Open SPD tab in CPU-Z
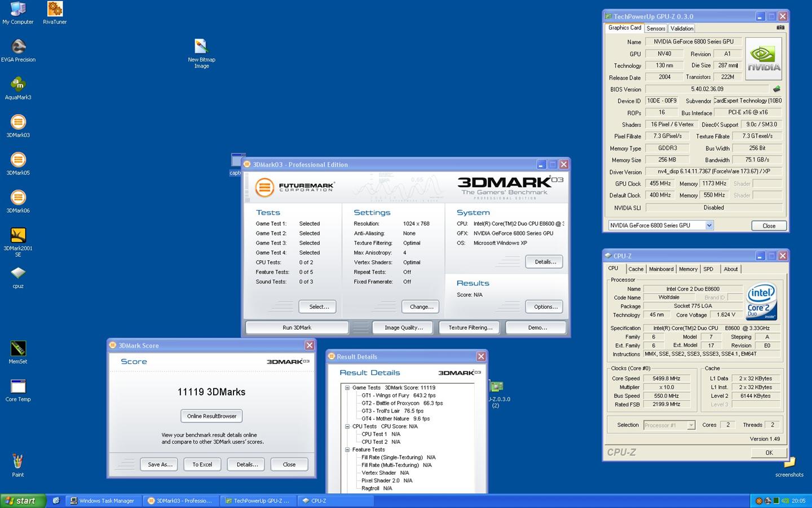The width and height of the screenshot is (812, 508). (708, 269)
